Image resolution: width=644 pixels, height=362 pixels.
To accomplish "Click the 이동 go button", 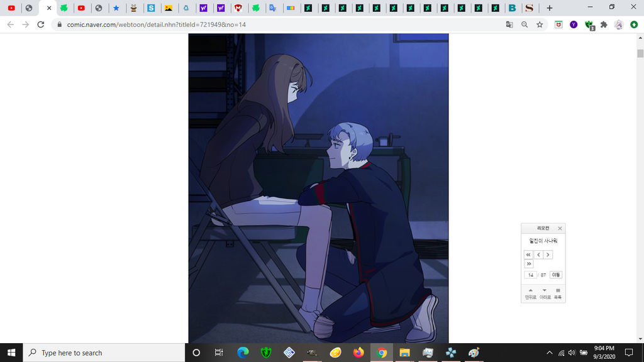I will [x=556, y=275].
